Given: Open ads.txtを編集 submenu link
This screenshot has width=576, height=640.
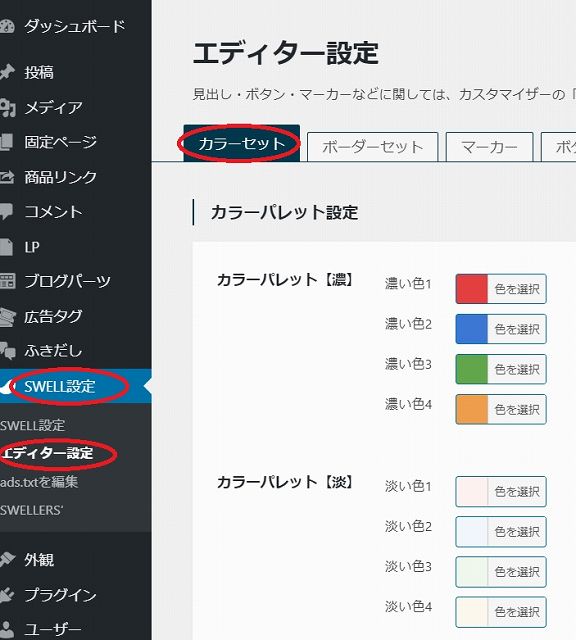Looking at the screenshot, I should [39, 482].
